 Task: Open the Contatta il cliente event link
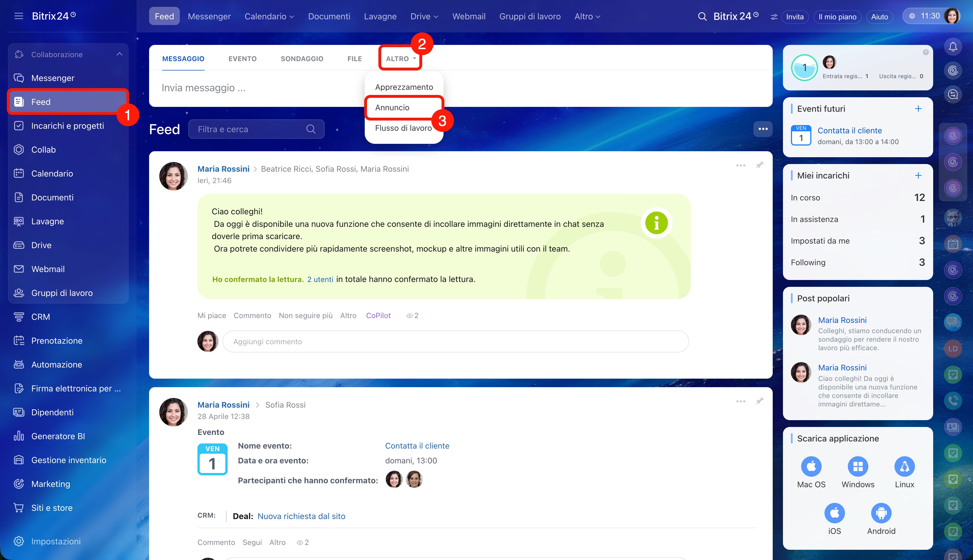pos(850,130)
